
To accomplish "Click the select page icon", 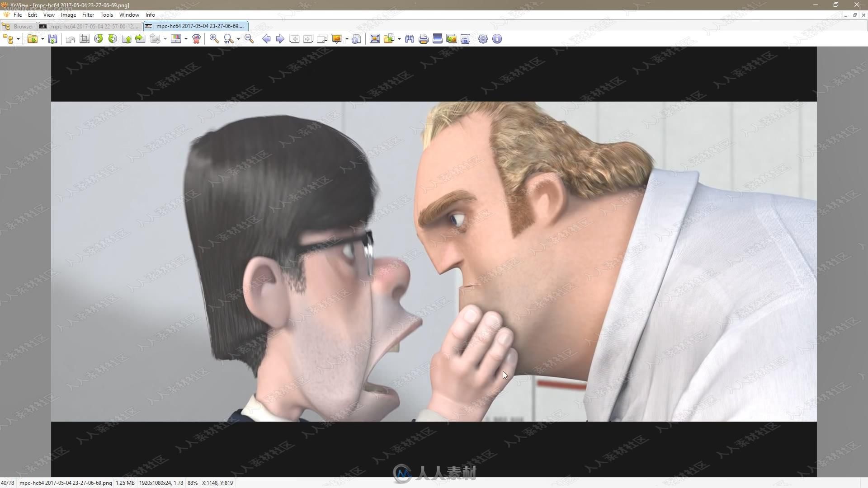I will tap(322, 39).
